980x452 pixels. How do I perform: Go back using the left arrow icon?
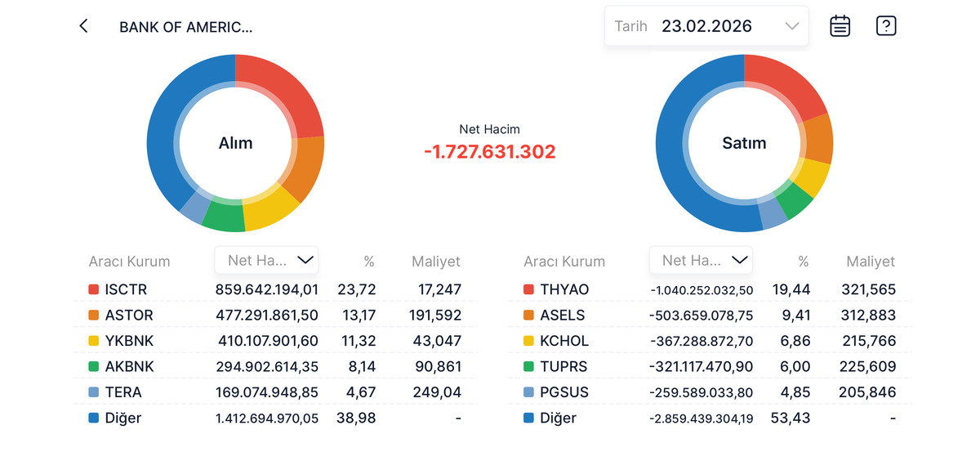83,26
